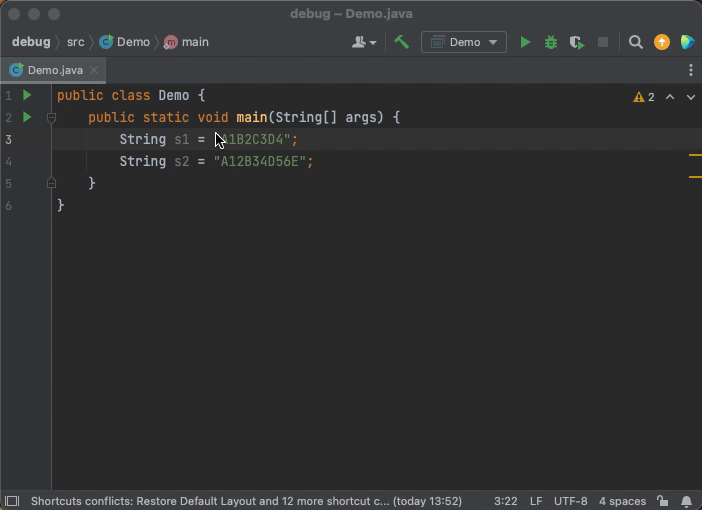Open the line:column 3:22 indicator
Viewport: 702px width, 510px height.
505,501
